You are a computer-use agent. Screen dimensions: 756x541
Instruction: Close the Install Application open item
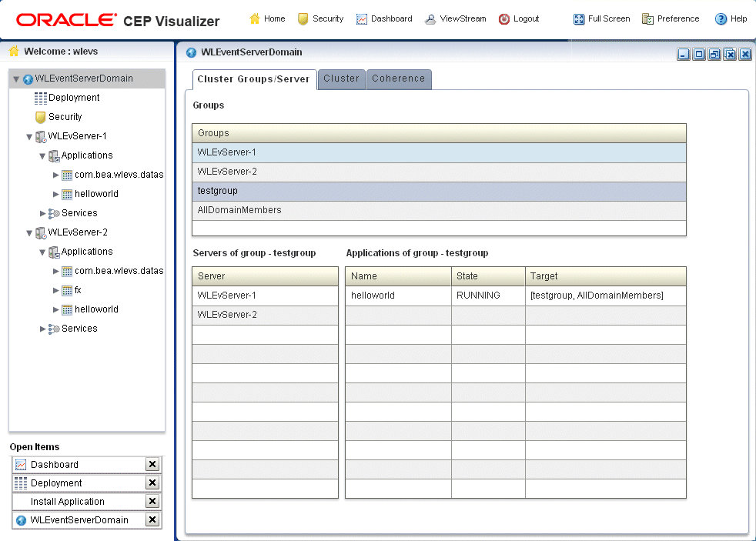click(x=152, y=502)
